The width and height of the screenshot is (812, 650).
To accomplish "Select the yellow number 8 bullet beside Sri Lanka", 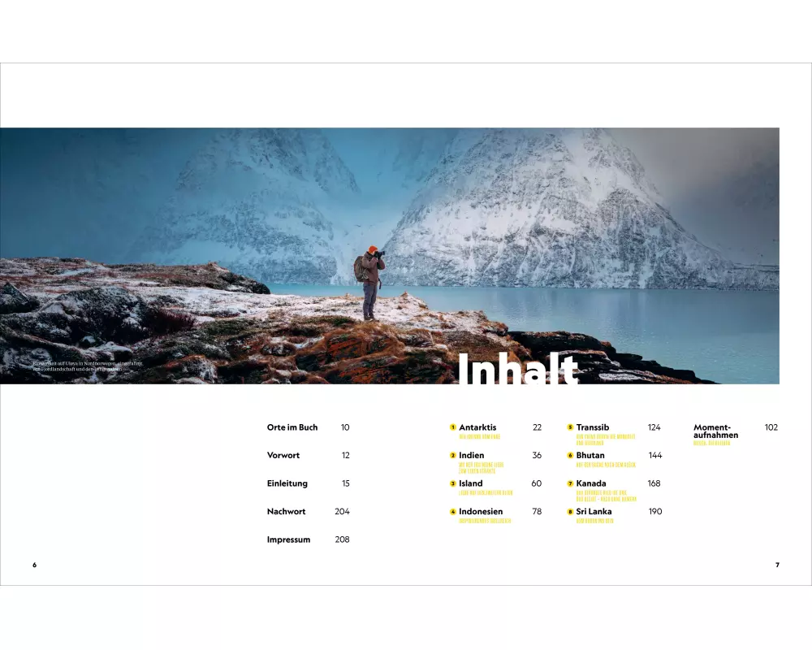I will point(570,512).
